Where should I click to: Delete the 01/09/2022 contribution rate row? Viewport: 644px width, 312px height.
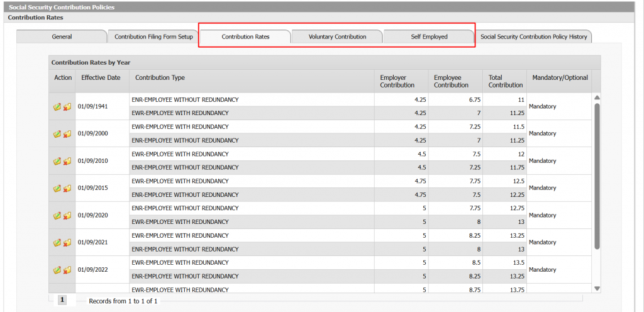(x=67, y=270)
